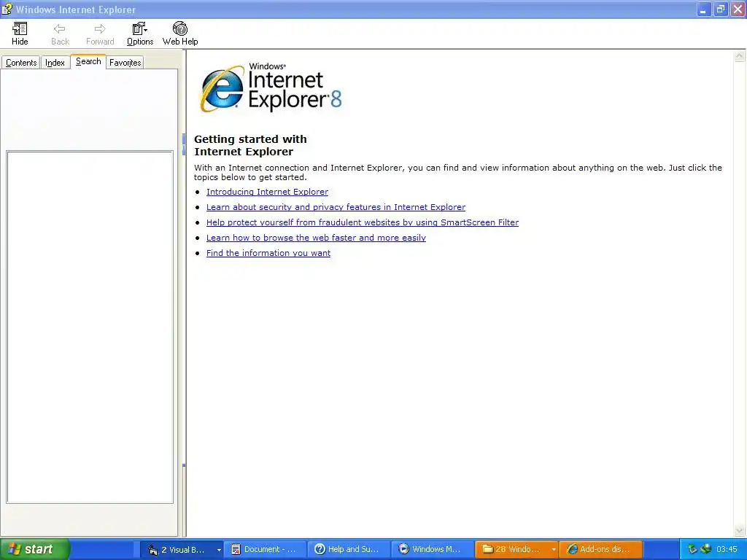Image resolution: width=747 pixels, height=560 pixels.
Task: Switch to Document taskbar button
Action: 265,549
